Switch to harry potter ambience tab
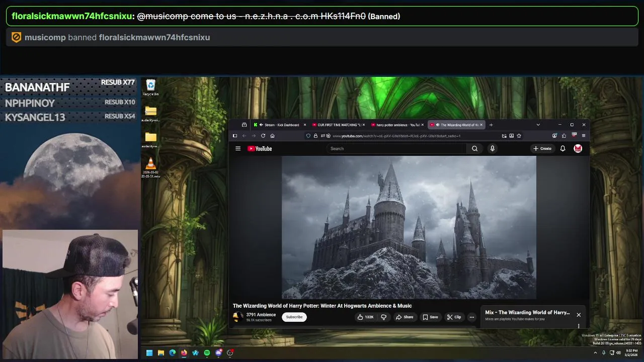 [x=397, y=125]
